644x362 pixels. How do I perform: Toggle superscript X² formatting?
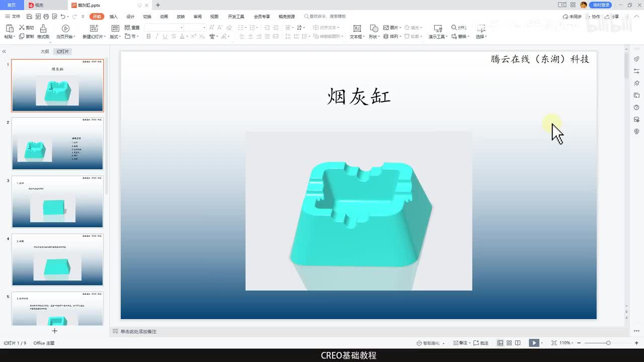point(193,36)
